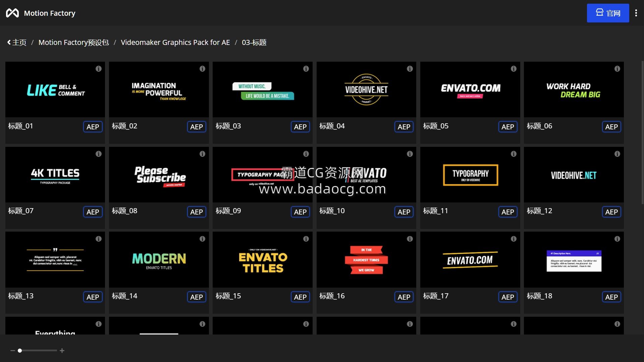Show info for 标题_05 ENVATO.COM card
The height and width of the screenshot is (362, 644).
[x=514, y=69]
